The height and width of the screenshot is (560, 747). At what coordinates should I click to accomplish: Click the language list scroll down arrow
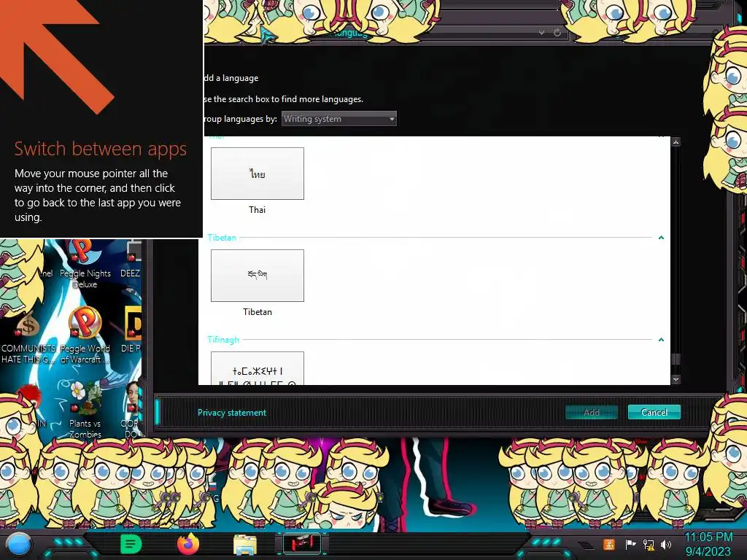tap(676, 379)
